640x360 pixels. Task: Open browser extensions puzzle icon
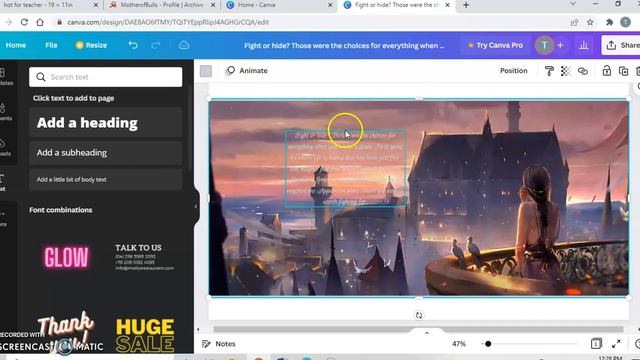coord(609,22)
